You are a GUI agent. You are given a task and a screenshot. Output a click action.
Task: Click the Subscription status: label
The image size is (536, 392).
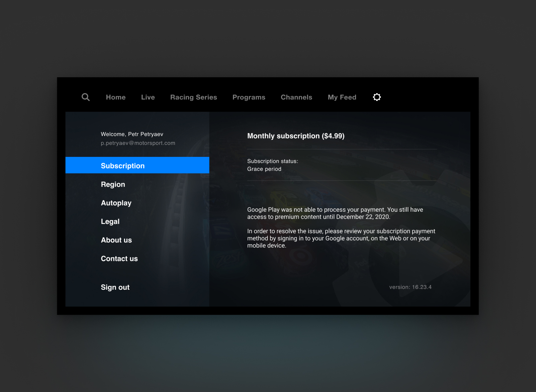[x=272, y=161]
